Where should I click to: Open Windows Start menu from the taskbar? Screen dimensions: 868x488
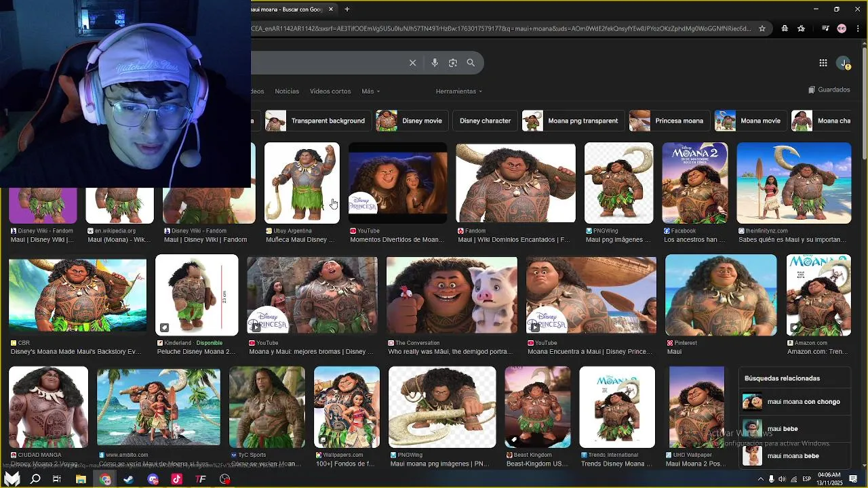click(12, 479)
